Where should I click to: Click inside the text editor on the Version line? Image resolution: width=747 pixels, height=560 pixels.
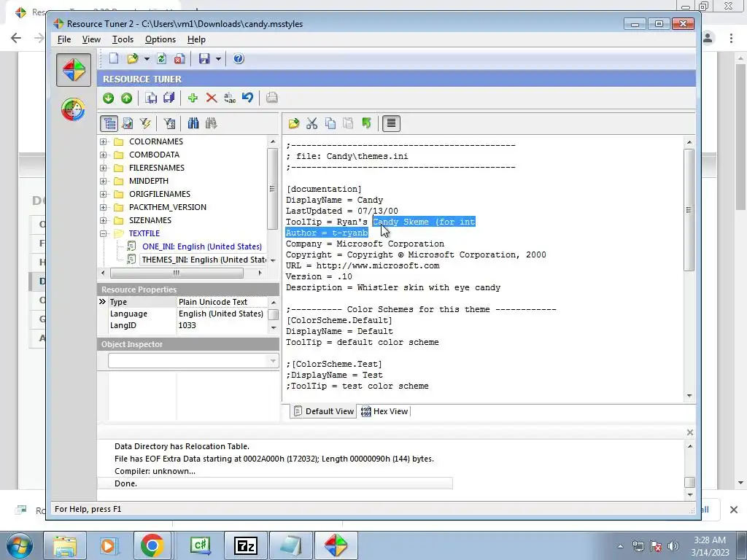[320, 276]
